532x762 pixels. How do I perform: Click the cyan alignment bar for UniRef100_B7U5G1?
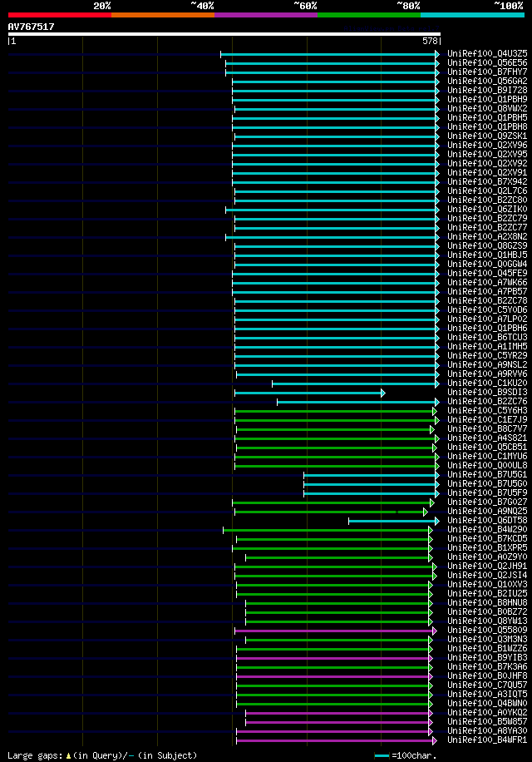372,475
